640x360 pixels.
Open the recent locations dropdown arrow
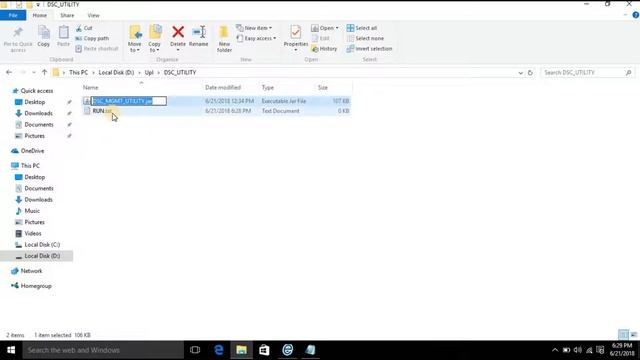point(34,73)
